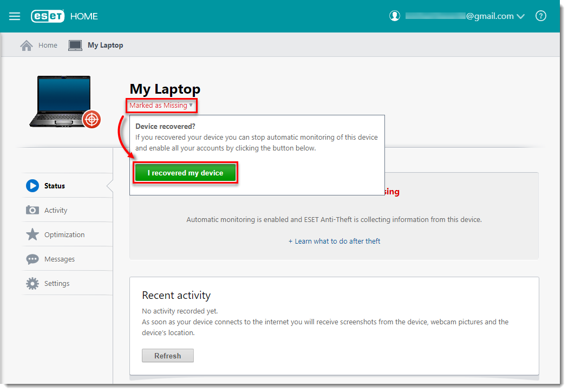Open the Marked as Missing dropdown
568x392 pixels.
pos(161,106)
